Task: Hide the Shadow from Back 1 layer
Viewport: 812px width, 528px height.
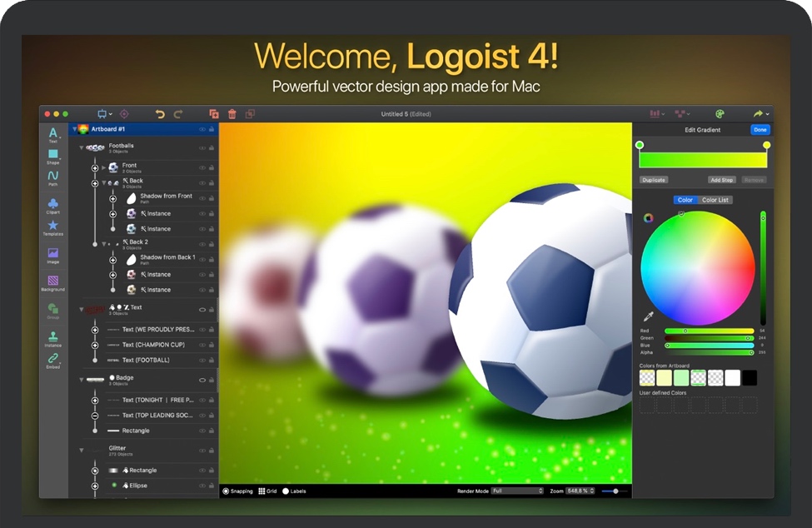Action: [x=202, y=259]
